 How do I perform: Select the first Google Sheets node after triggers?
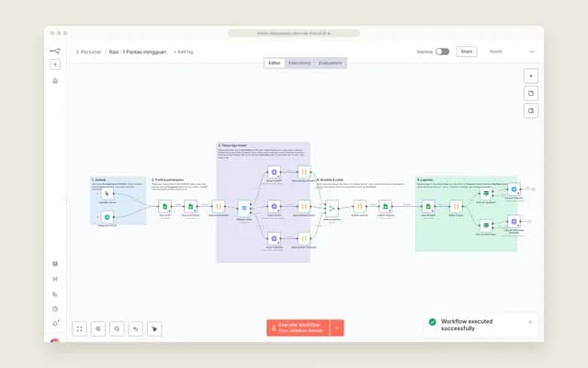(165, 206)
